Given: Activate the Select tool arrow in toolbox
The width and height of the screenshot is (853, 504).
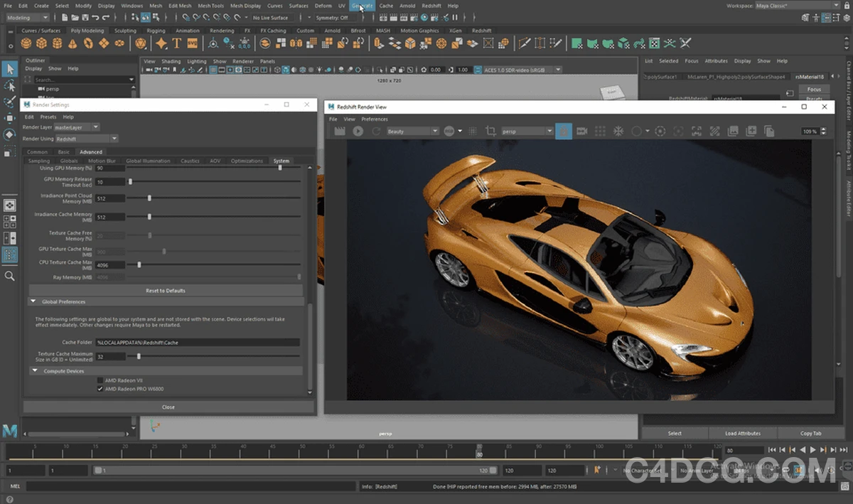Looking at the screenshot, I should click(10, 69).
